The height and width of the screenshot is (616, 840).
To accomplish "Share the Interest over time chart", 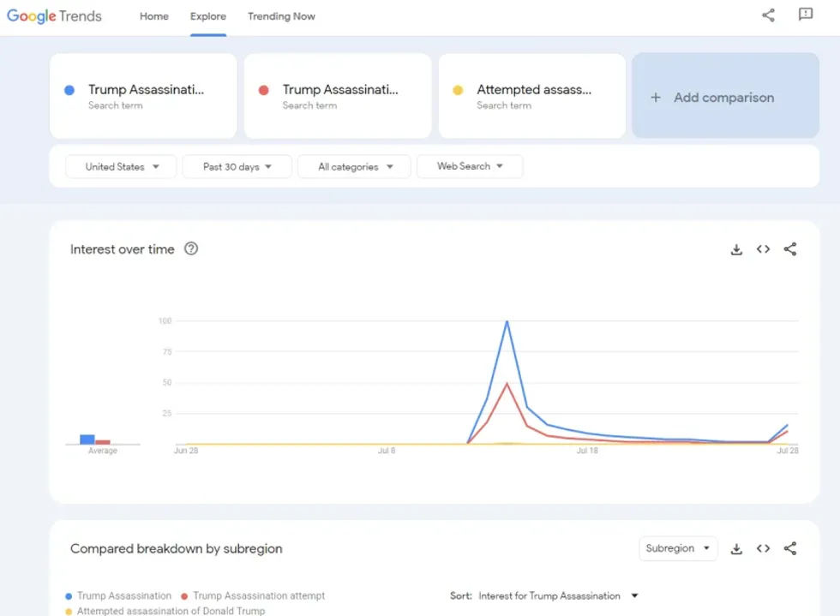I will [x=790, y=249].
